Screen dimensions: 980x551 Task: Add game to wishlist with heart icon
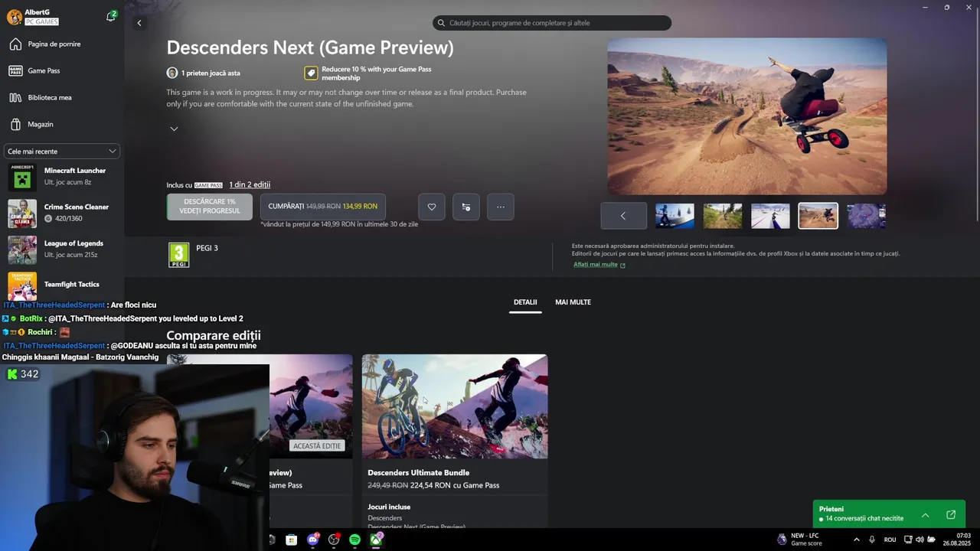point(432,207)
